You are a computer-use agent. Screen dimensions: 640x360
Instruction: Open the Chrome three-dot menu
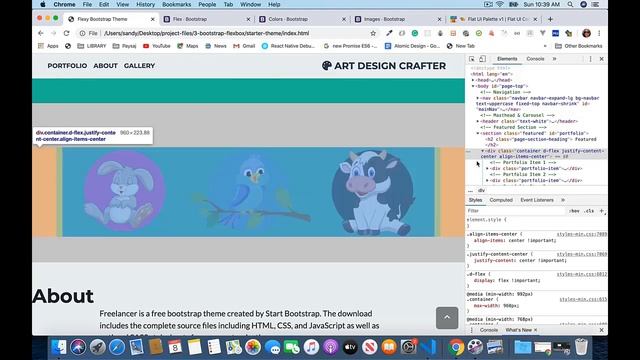599,33
